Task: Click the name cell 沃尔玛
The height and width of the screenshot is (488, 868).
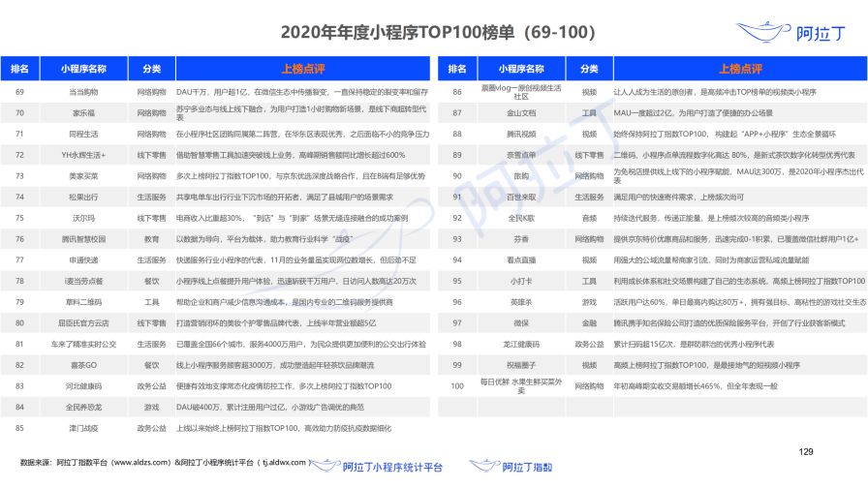Action: [x=83, y=218]
